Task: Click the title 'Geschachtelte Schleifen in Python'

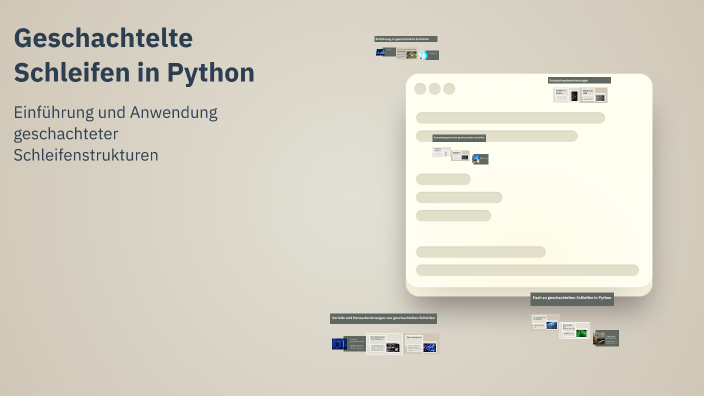Action: (x=134, y=55)
